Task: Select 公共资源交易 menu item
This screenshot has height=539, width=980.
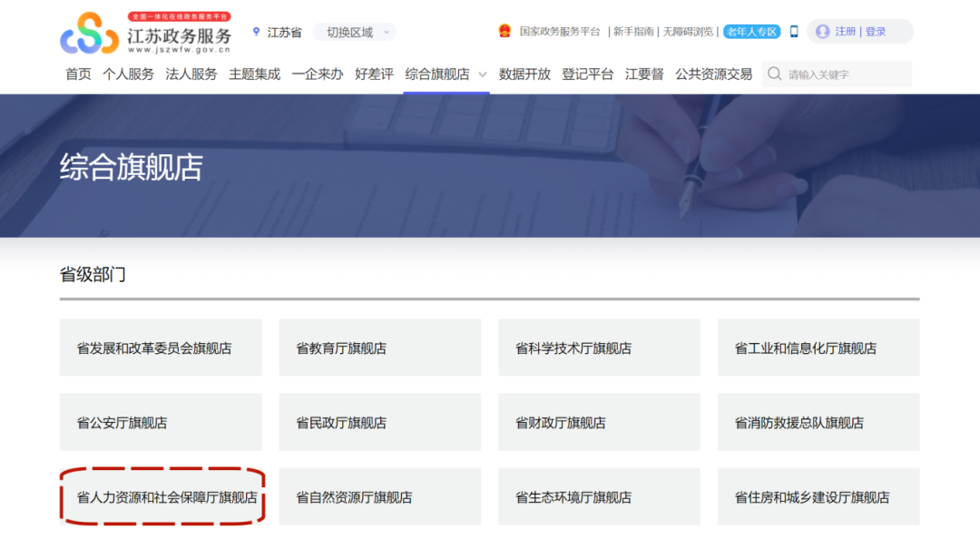Action: [x=713, y=74]
